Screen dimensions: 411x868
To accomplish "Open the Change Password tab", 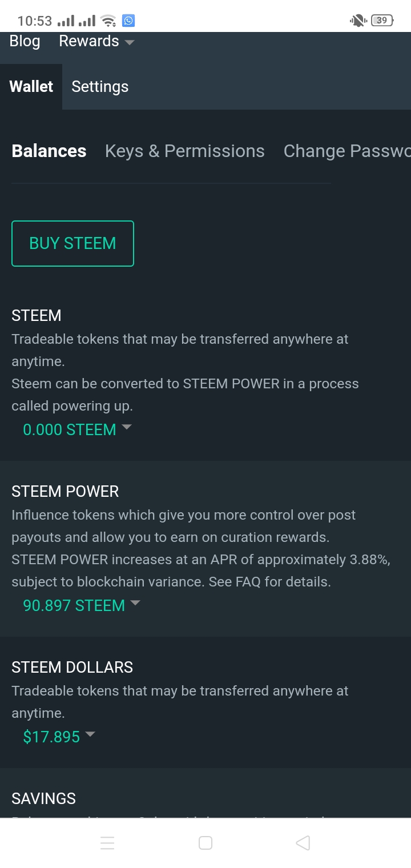I will (347, 151).
